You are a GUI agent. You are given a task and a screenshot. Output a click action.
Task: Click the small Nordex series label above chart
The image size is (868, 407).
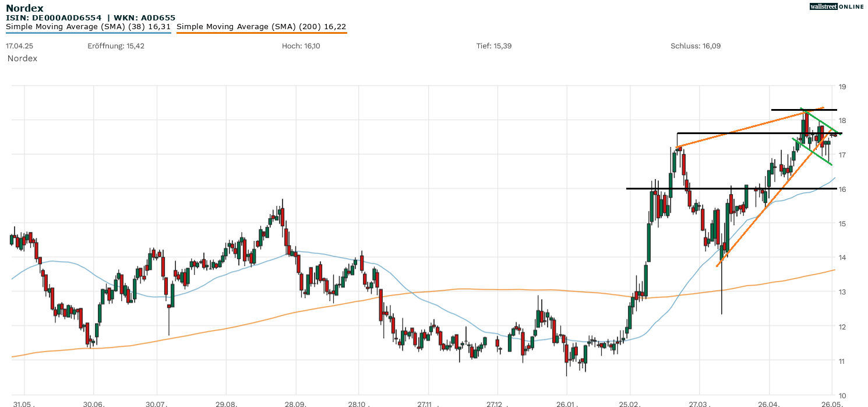22,58
